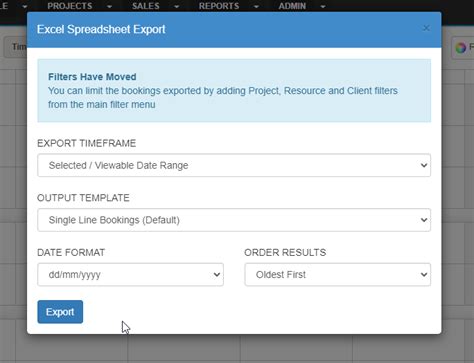Click the 'DATE FORMAT' label
Screen dimensions: 474x363
(71, 253)
